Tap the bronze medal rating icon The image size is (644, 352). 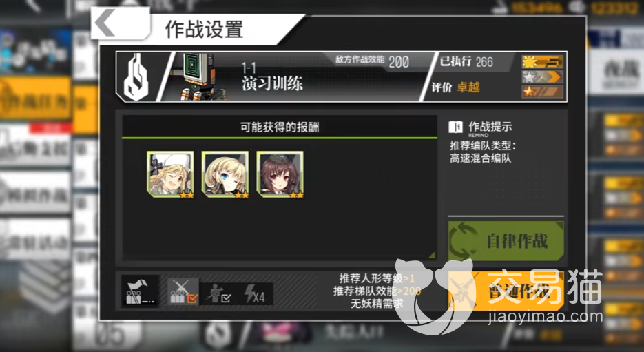click(542, 91)
